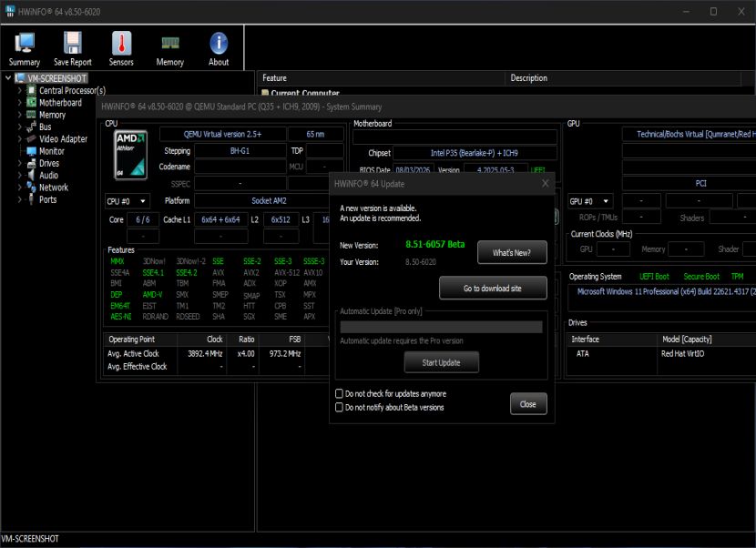Screen dimensions: 756x548
Task: Click VM-SCREENSHOT in the status bar
Action: 29,539
